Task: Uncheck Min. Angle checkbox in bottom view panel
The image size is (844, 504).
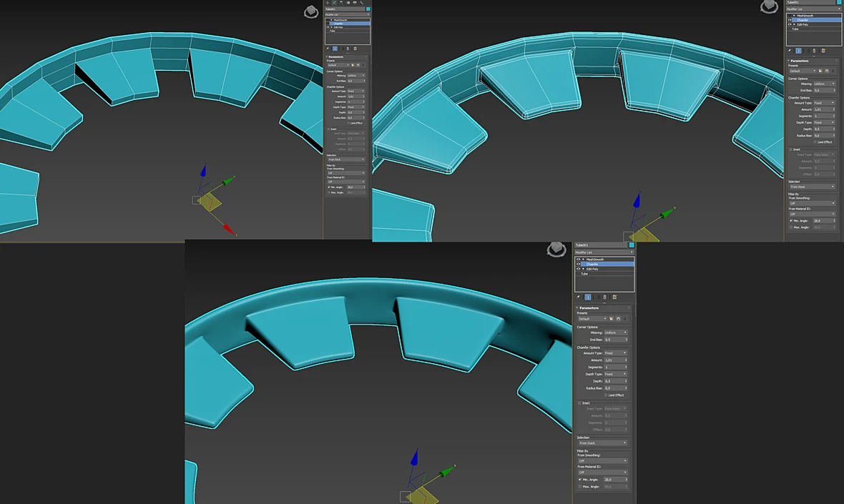Action: (579, 479)
